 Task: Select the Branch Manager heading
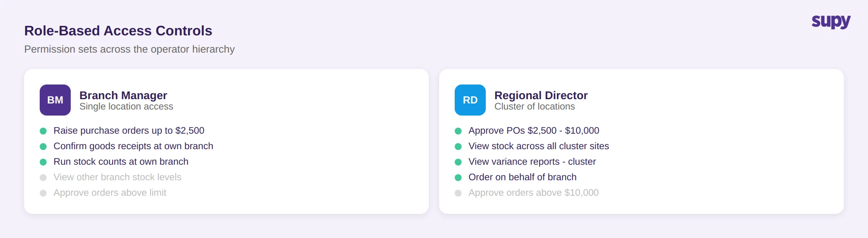[123, 95]
